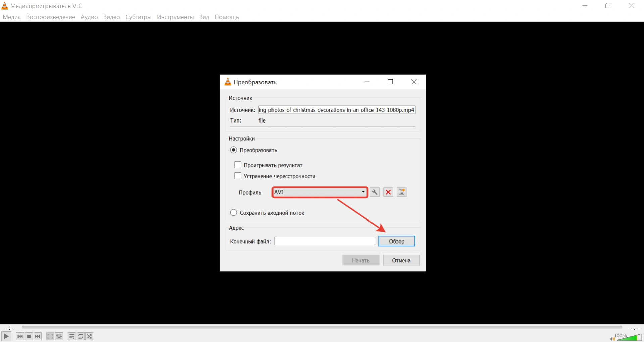
Task: Select 'Сохранить входной поток' radio button
Action: [x=234, y=213]
